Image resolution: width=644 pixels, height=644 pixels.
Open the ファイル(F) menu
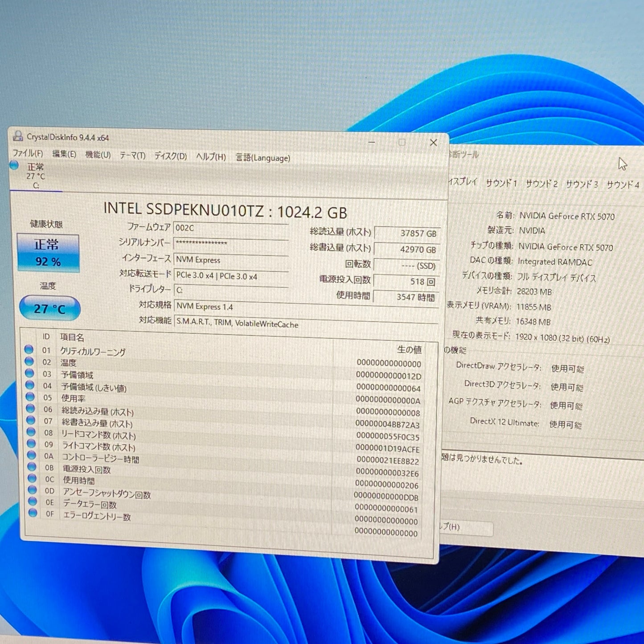click(28, 153)
